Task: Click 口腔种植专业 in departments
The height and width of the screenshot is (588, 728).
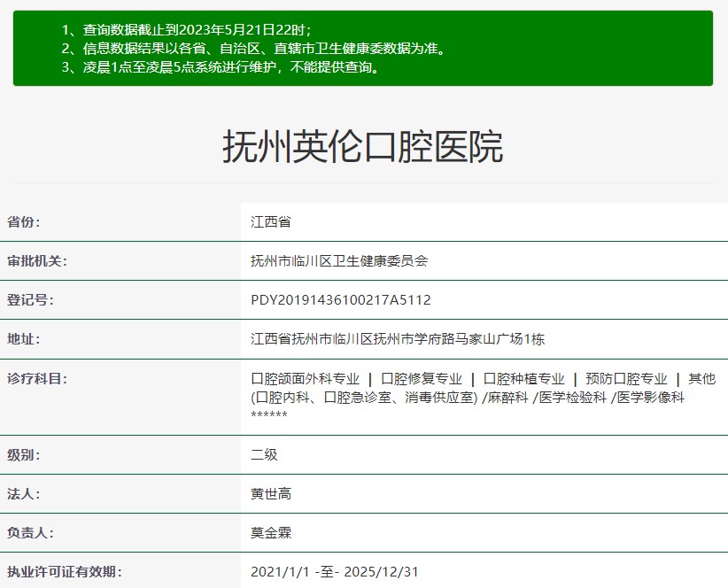Action: point(524,379)
